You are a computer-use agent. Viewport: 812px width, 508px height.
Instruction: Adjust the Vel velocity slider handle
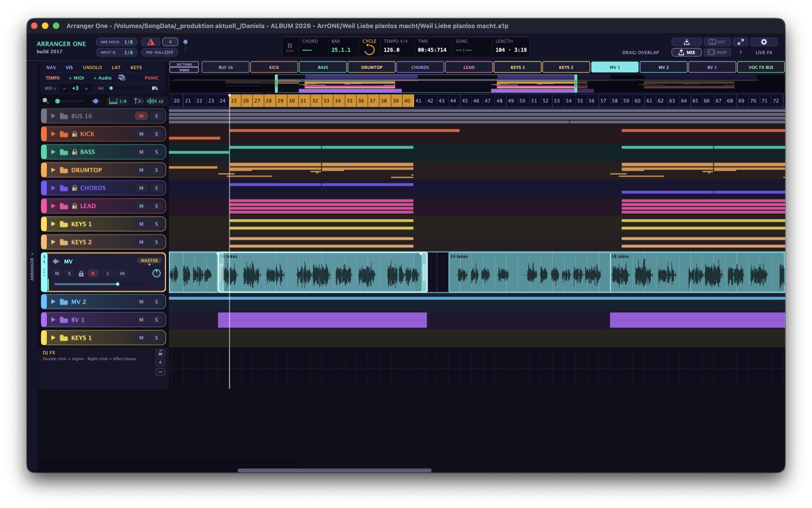click(111, 88)
